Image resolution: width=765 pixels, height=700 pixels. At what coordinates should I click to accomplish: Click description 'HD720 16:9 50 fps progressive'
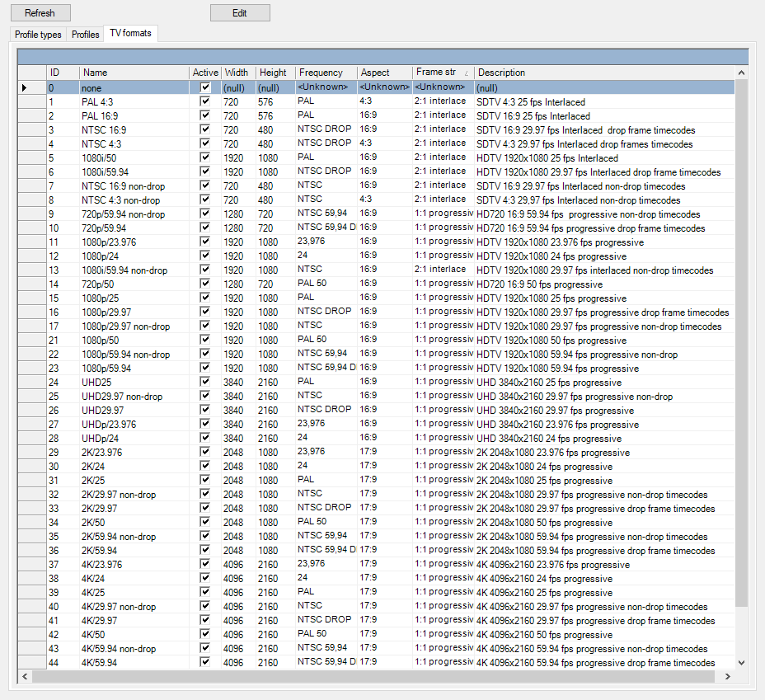pos(604,284)
